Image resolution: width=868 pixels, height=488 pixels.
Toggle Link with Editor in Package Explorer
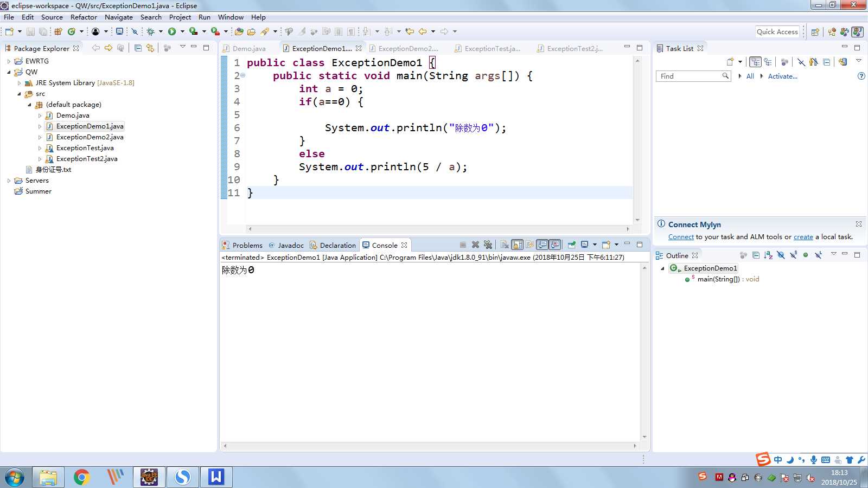click(150, 48)
